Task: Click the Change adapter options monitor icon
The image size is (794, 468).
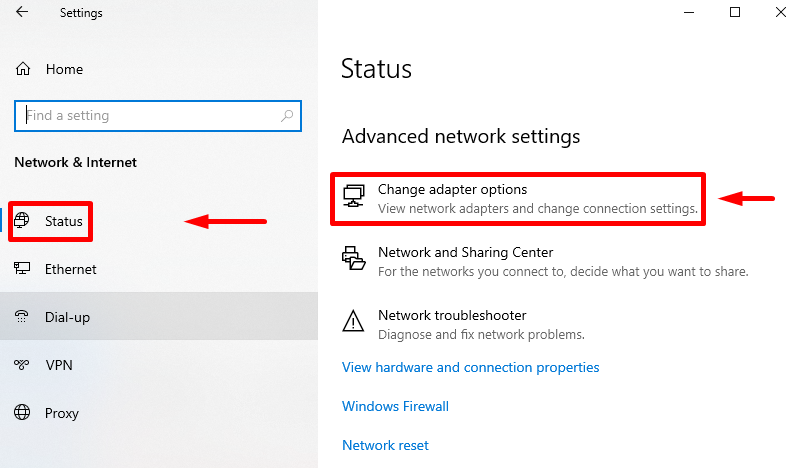Action: [353, 196]
